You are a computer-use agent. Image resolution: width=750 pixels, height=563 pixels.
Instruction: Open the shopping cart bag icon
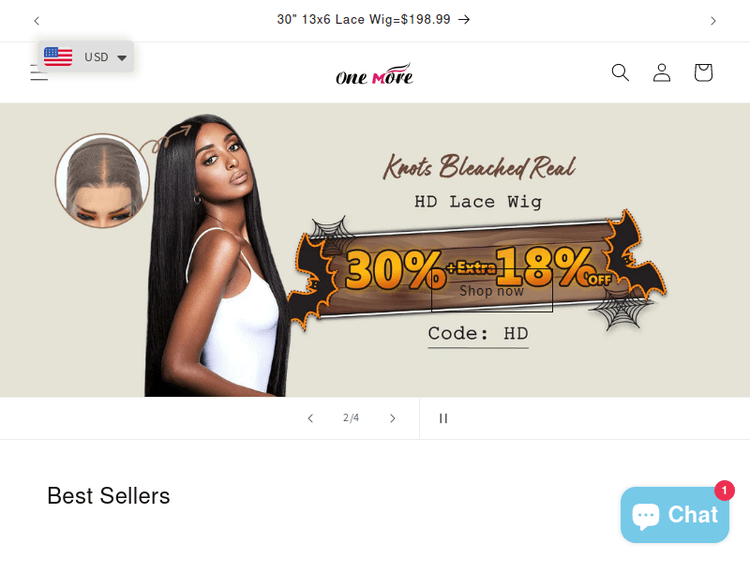(x=703, y=73)
